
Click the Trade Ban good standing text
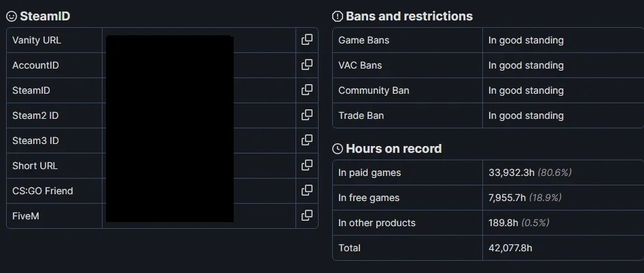(x=526, y=115)
